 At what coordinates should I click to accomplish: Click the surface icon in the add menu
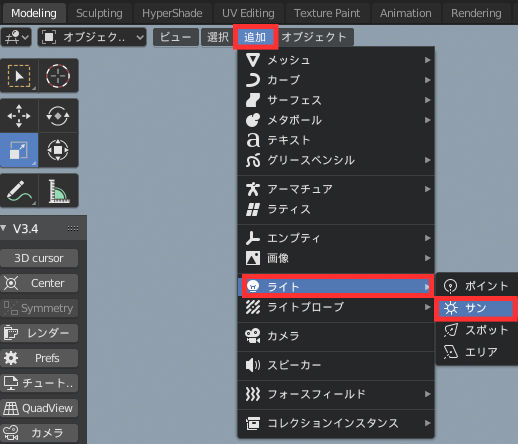(253, 100)
